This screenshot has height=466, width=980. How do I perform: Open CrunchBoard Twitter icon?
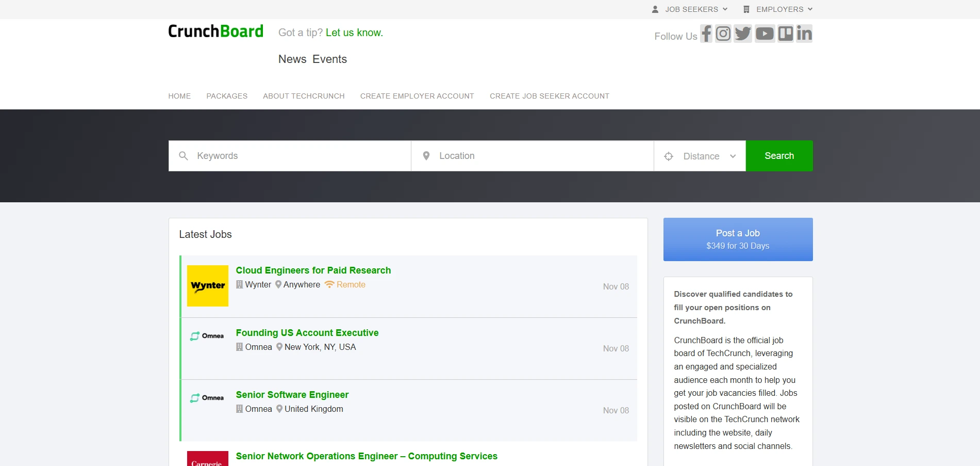[x=743, y=34]
